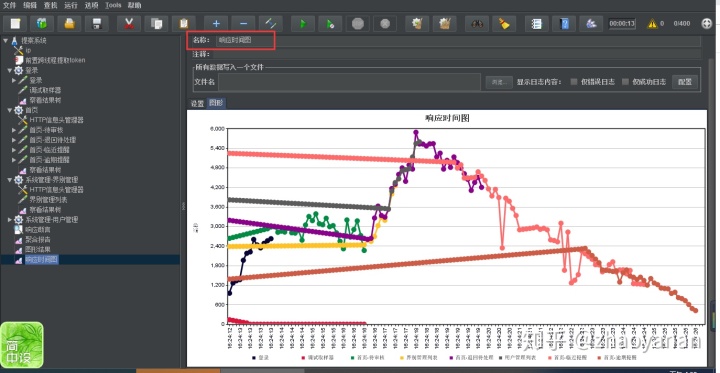Expand the 系统管理-用户管理 thread group
Screen dimensions: 720x373
tap(10, 220)
